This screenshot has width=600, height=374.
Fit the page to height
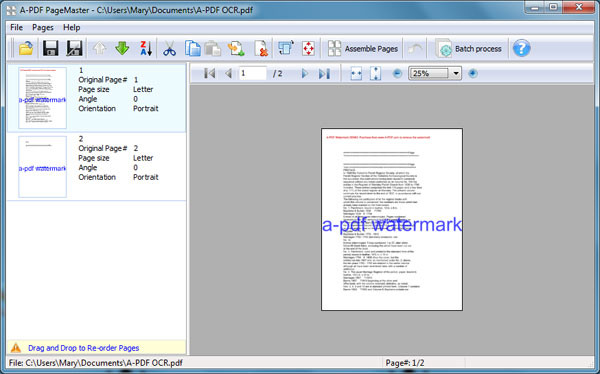(376, 73)
